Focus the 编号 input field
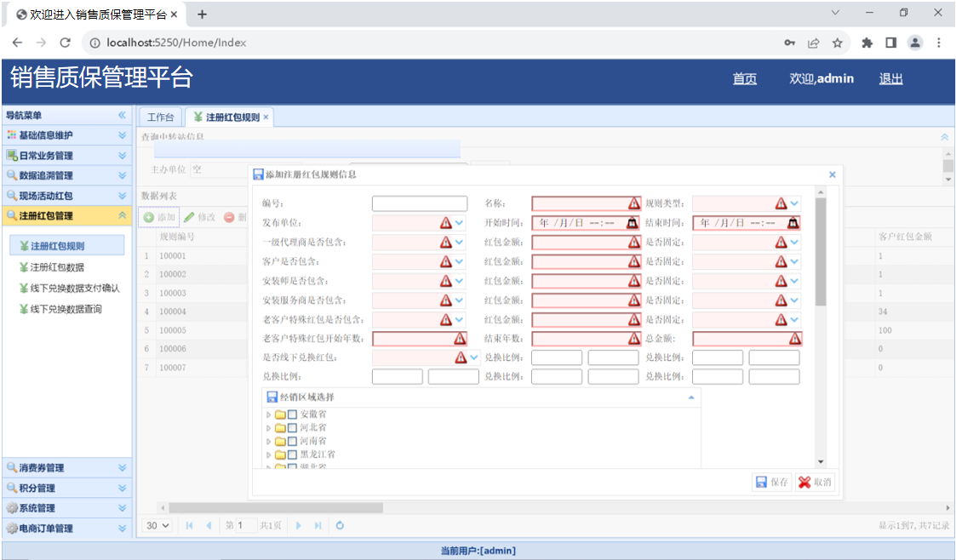The width and height of the screenshot is (956, 560). [420, 203]
